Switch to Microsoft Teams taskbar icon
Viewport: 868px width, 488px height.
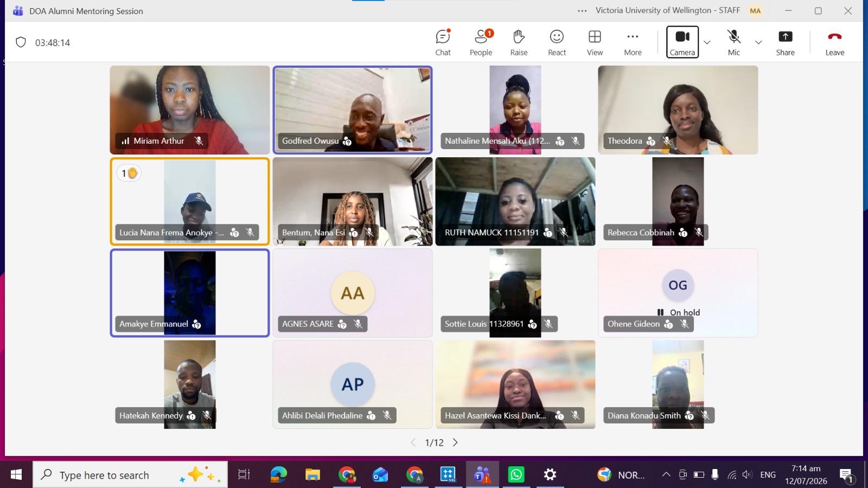point(482,475)
